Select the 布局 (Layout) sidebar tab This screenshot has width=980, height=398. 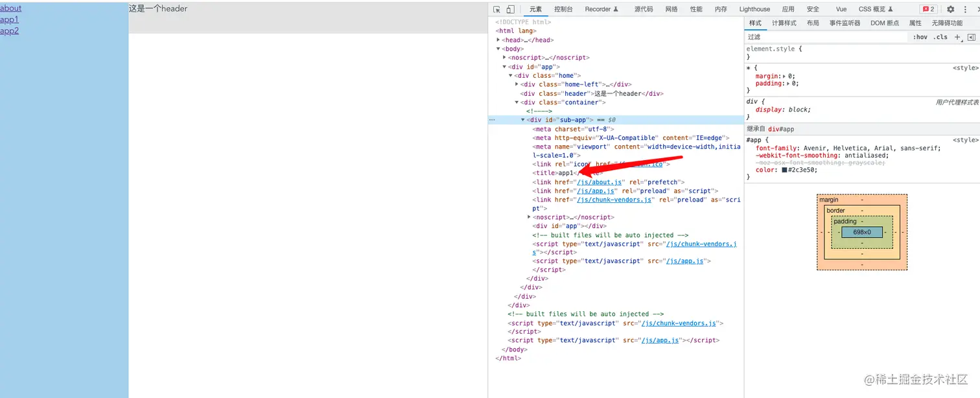tap(813, 23)
